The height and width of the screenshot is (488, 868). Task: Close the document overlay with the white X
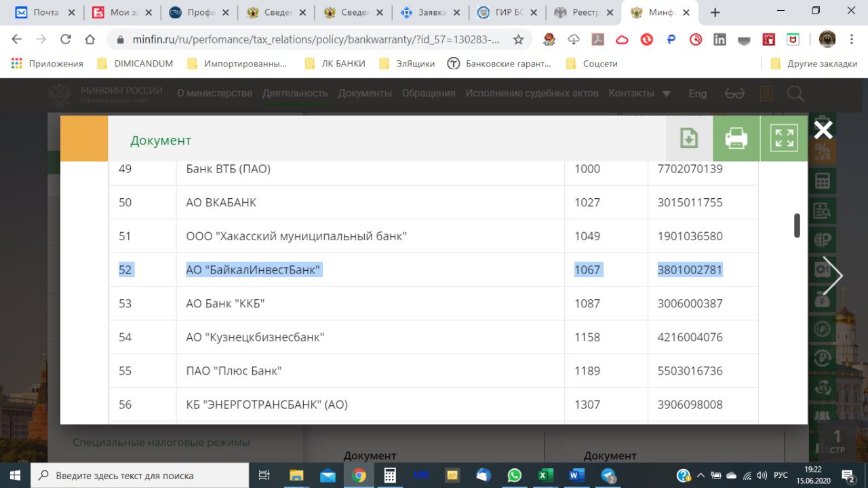pyautogui.click(x=823, y=130)
